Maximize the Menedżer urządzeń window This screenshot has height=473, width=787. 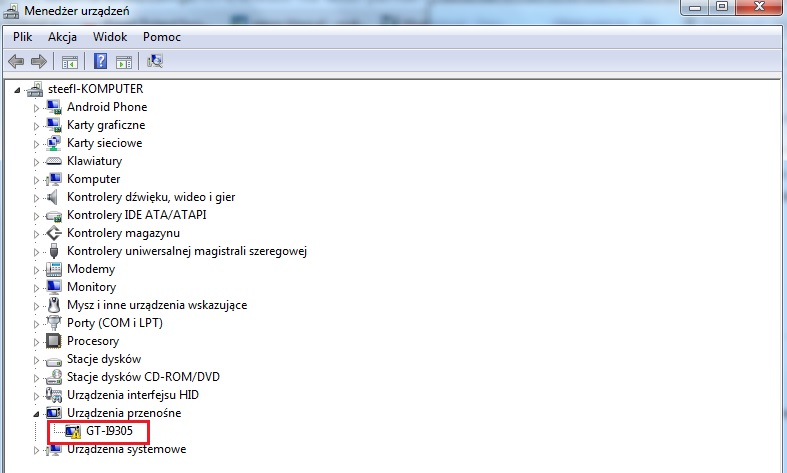[722, 7]
